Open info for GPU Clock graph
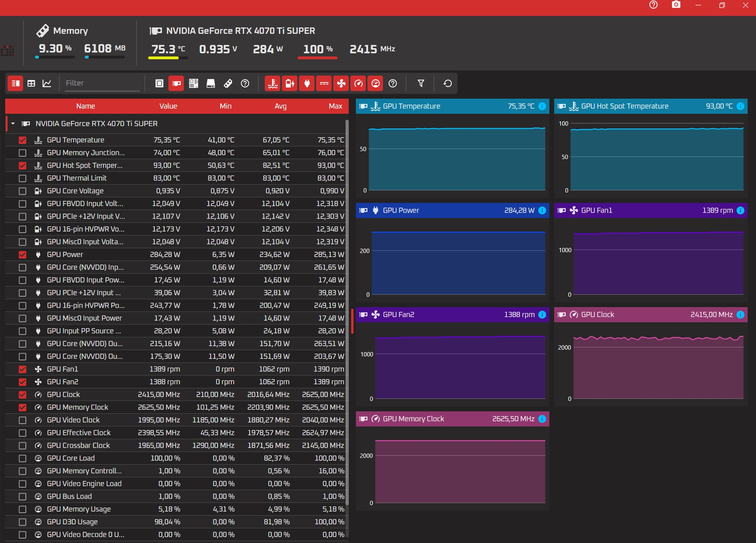Image resolution: width=756 pixels, height=543 pixels. (740, 315)
